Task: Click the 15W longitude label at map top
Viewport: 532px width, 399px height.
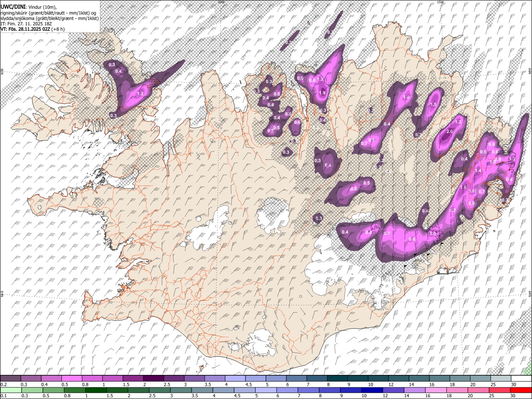Action: (440, 2)
